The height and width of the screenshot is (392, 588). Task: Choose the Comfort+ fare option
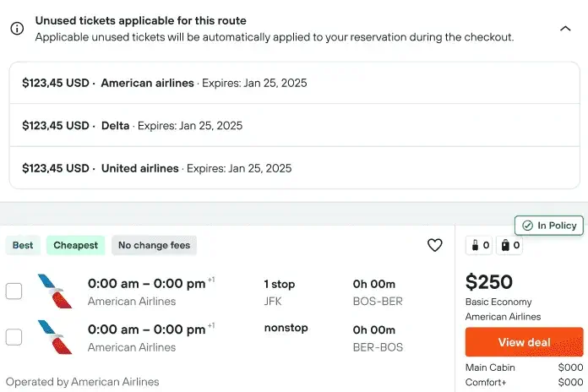point(525,382)
